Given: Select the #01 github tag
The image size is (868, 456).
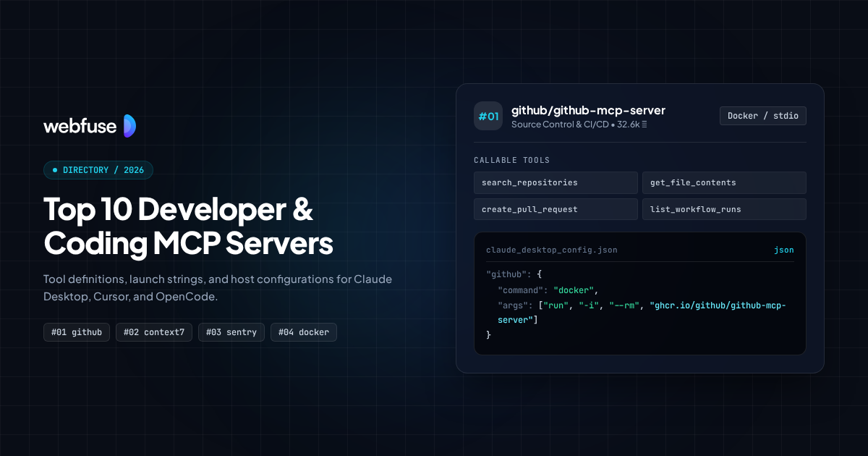Looking at the screenshot, I should (x=77, y=332).
